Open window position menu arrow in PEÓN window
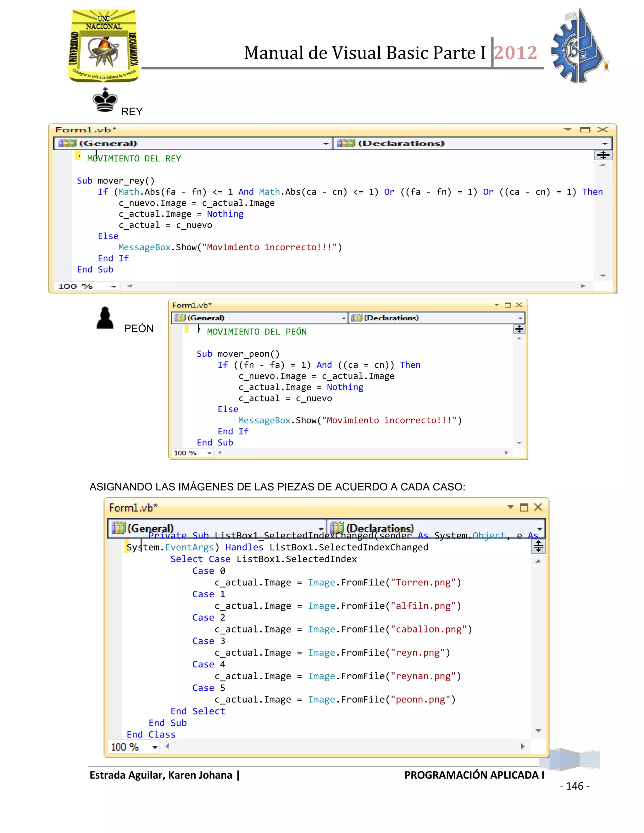Viewport: 644px width, 833px height. (x=496, y=305)
